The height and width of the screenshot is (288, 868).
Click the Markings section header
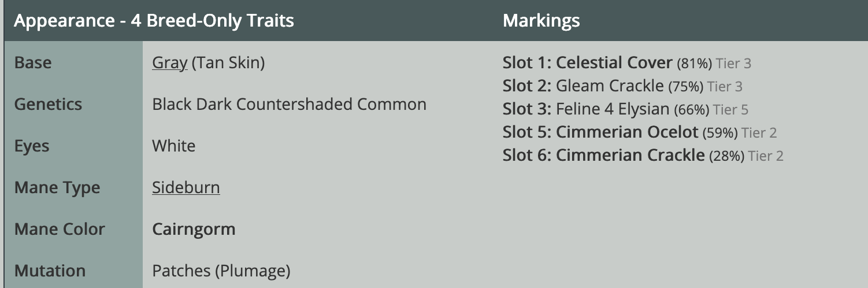pos(541,21)
